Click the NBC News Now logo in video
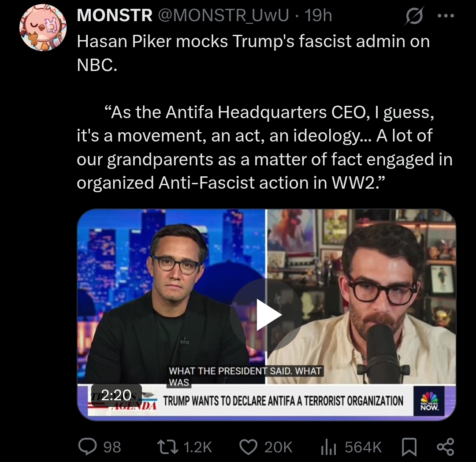Viewport: 476px width, 462px height. pyautogui.click(x=429, y=401)
